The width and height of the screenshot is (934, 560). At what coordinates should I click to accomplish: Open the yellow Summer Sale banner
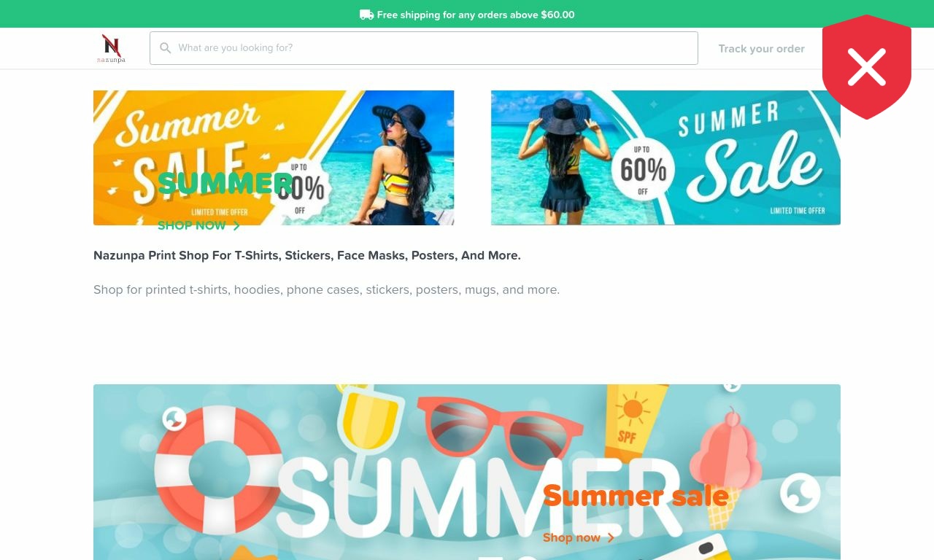point(274,157)
